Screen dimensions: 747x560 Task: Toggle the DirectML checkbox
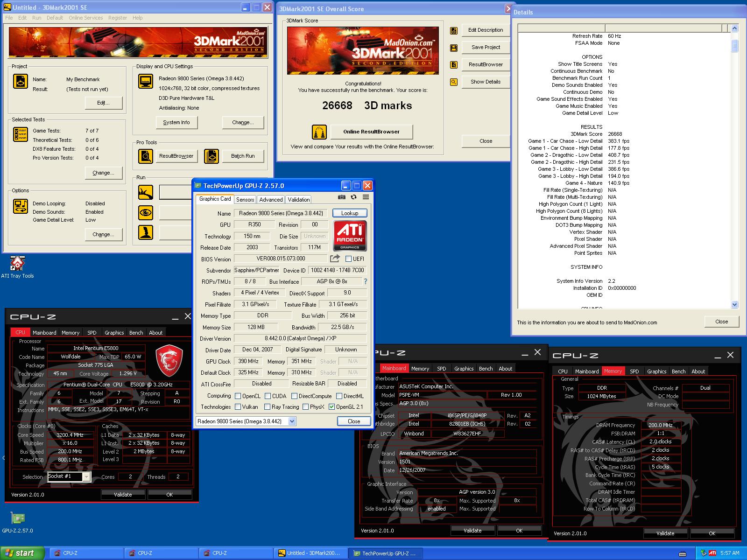pyautogui.click(x=338, y=396)
